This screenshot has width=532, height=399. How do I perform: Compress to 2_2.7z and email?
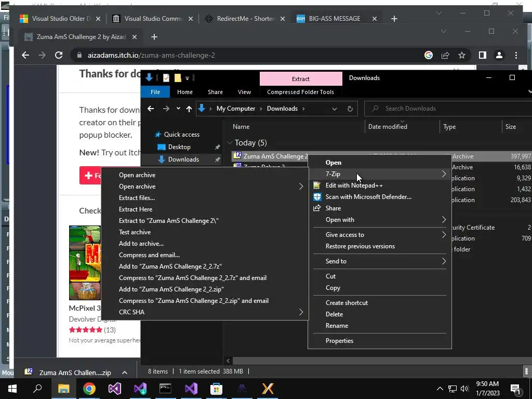[205, 278]
